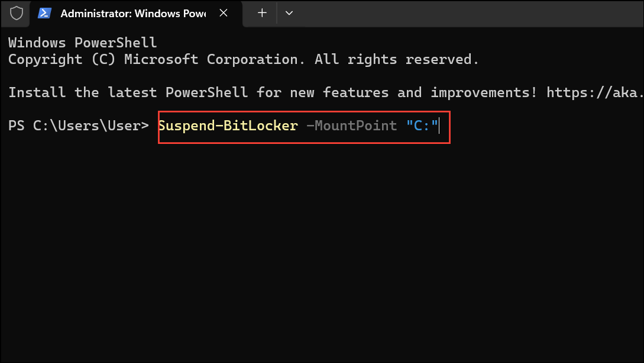Viewport: 644px width, 363px height.
Task: Place cursor at the end of the command
Action: (438, 126)
